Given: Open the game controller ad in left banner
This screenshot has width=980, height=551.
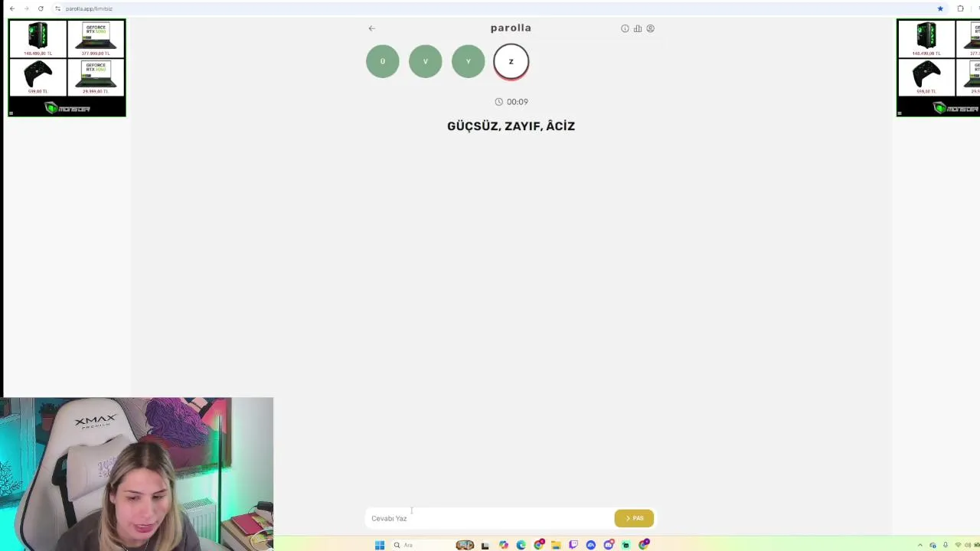Looking at the screenshot, I should point(38,77).
